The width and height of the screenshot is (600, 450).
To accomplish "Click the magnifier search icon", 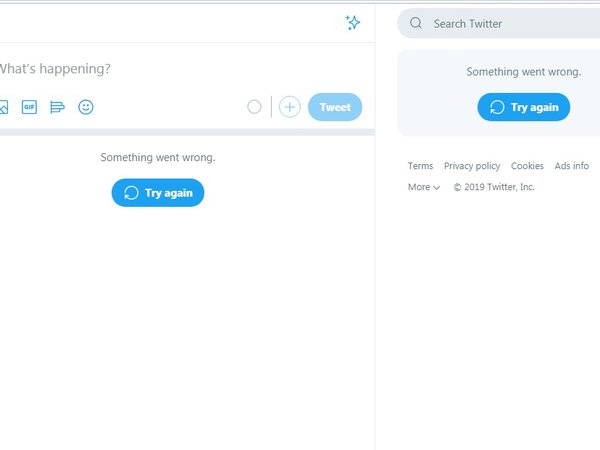I will (416, 23).
